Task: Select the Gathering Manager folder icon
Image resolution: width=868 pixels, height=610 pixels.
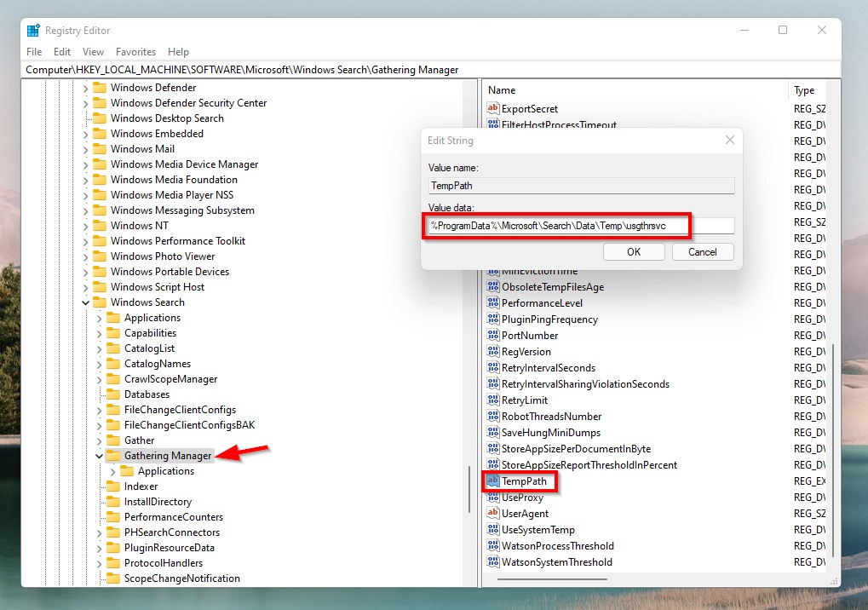Action: click(113, 456)
